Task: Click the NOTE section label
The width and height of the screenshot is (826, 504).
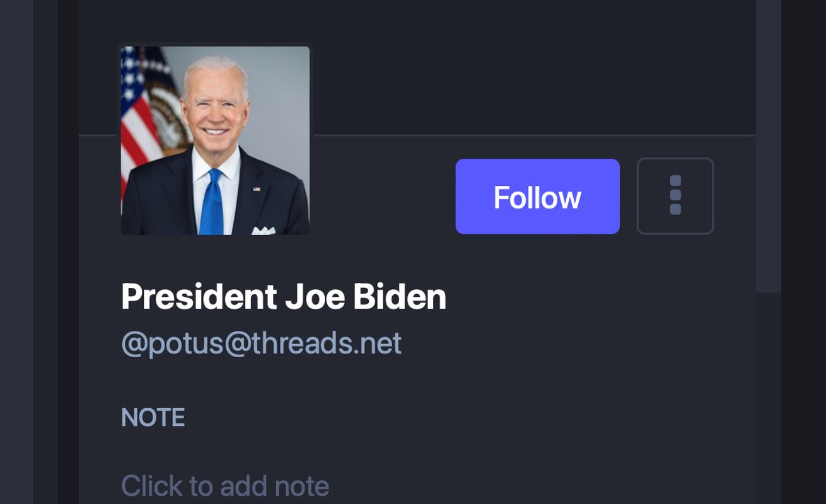Action: pos(153,418)
